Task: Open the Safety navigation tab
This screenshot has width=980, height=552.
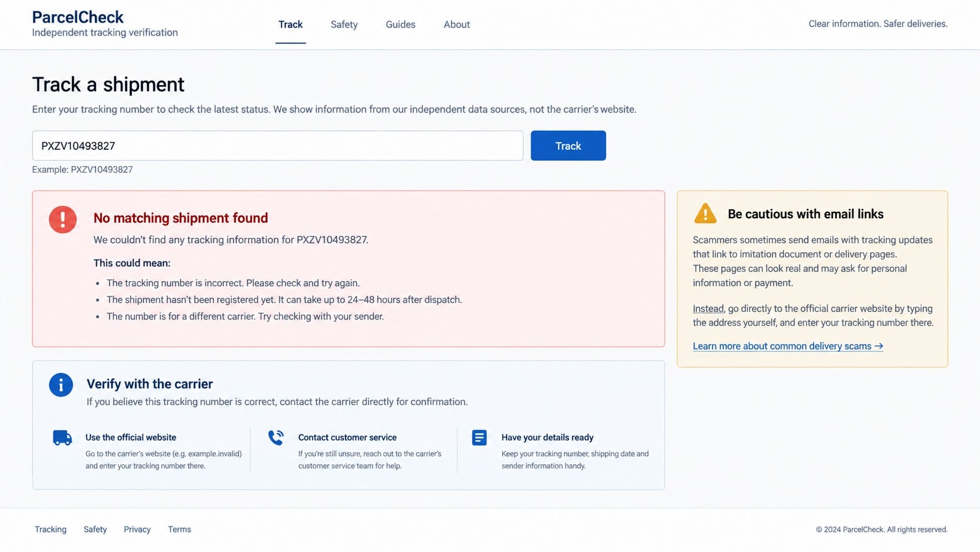Action: click(344, 25)
